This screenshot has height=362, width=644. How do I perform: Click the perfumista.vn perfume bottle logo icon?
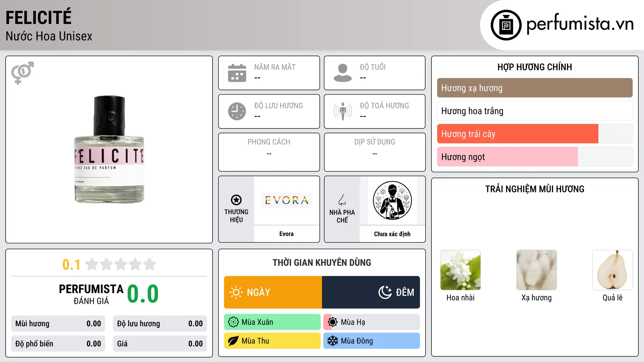pyautogui.click(x=506, y=25)
